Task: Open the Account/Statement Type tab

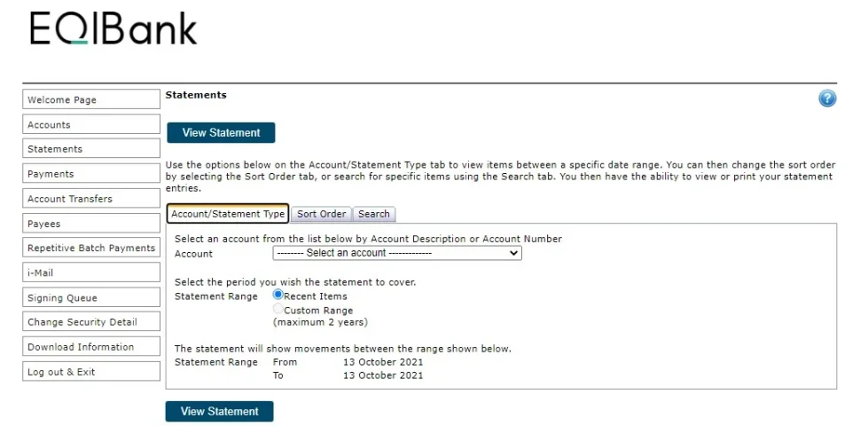Action: click(228, 214)
